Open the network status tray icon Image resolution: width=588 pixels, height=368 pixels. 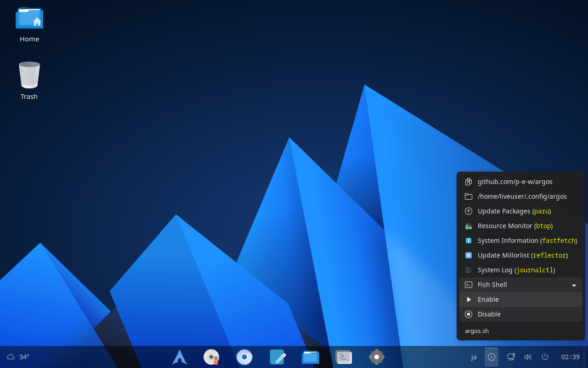tap(511, 357)
